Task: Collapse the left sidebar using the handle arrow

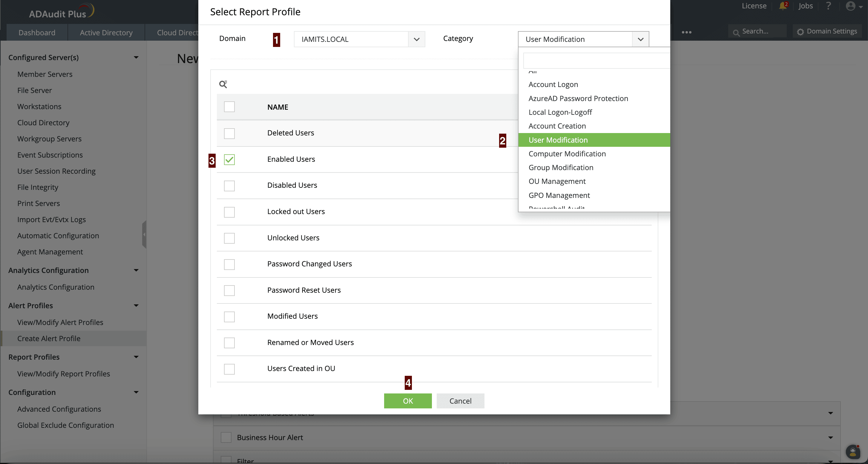Action: point(144,234)
